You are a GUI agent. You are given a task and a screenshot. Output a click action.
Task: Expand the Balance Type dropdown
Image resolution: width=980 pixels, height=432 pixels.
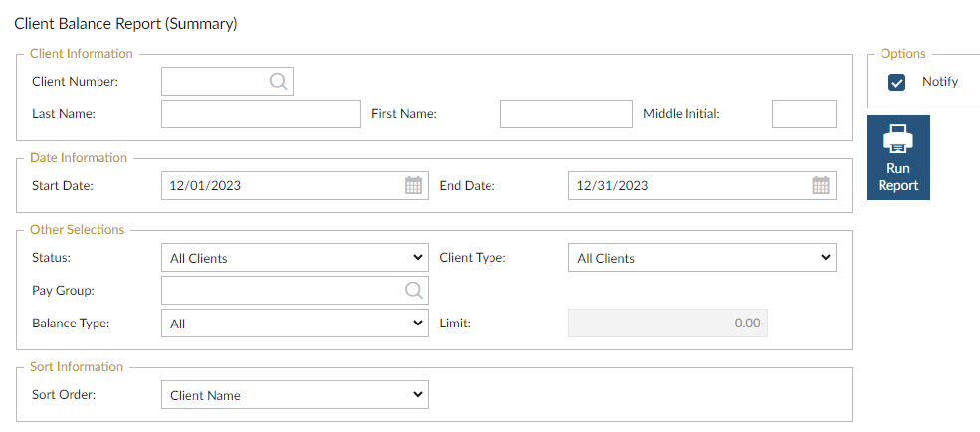[294, 324]
